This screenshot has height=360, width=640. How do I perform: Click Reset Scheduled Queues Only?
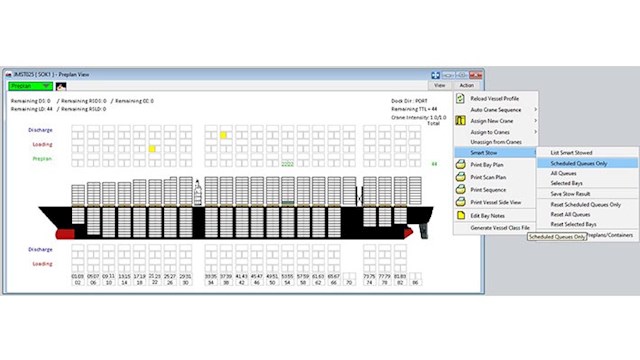click(586, 204)
